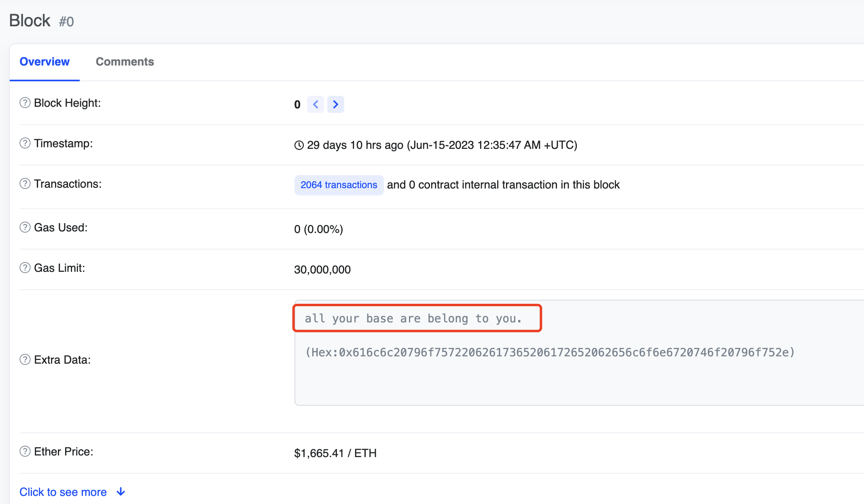
Task: Click the 'Gas Used:' label
Action: [61, 227]
